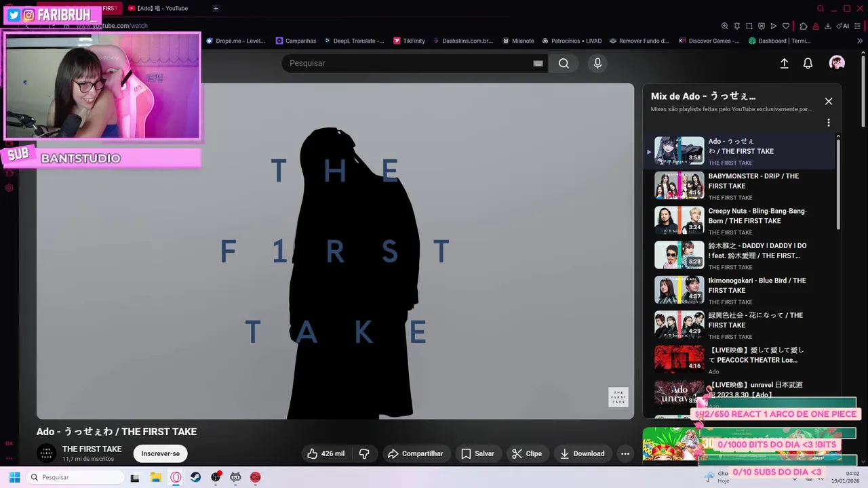
Task: Open File Explorer from the taskbar
Action: point(155,477)
